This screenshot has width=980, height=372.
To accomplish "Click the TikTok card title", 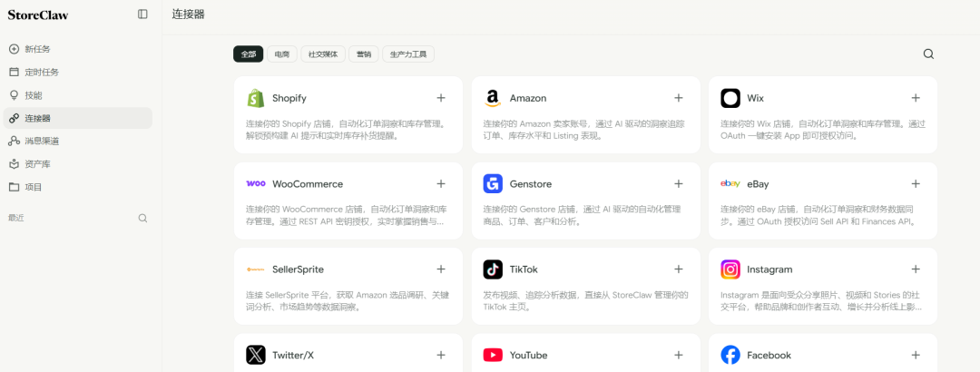I will tap(524, 269).
